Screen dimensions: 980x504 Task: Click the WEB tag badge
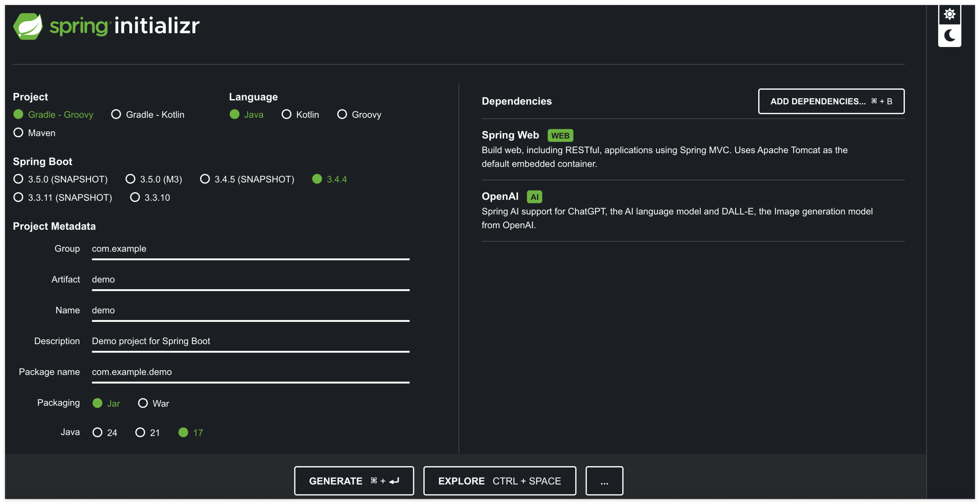(560, 135)
